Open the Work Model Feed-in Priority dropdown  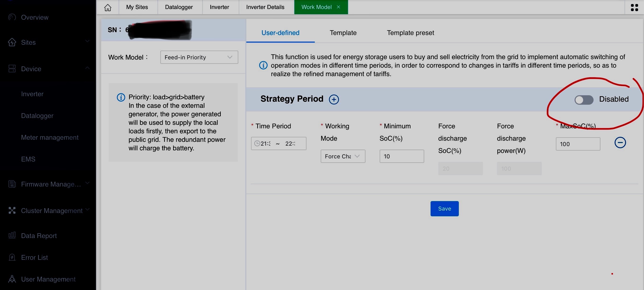pos(199,57)
